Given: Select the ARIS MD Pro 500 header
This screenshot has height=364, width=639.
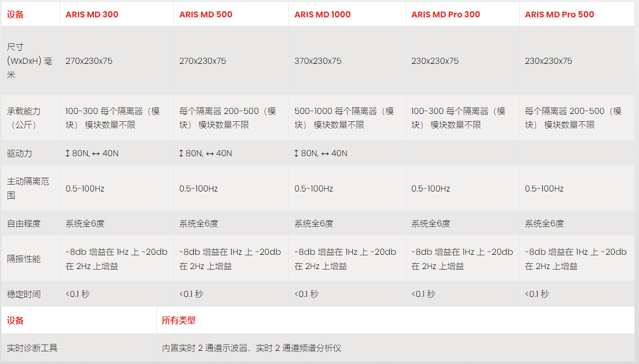Looking at the screenshot, I should click(x=559, y=15).
